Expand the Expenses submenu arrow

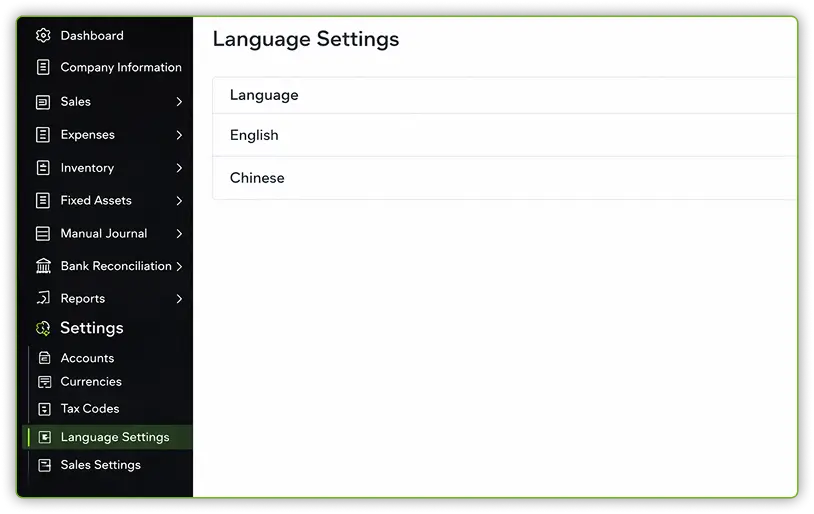179,135
